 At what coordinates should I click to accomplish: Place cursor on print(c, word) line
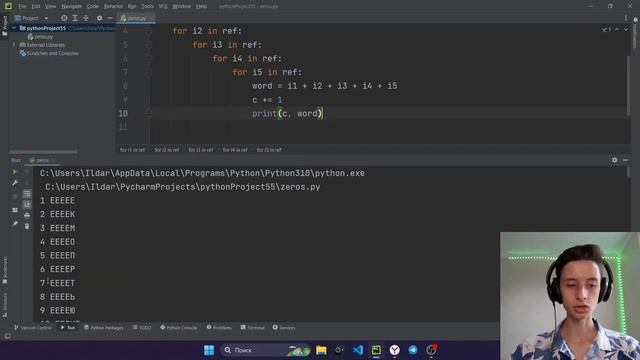(x=287, y=113)
